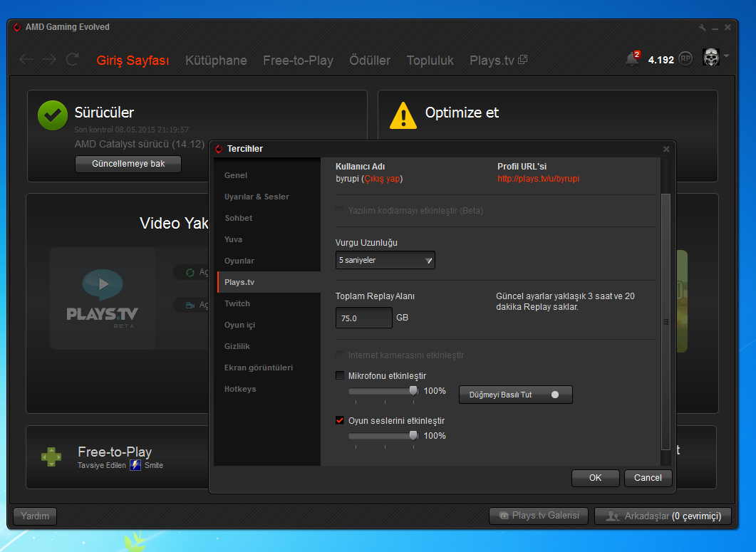756x552 pixels.
Task: Click the Tercihler dialog vertical scrollbar
Action: tap(666, 321)
